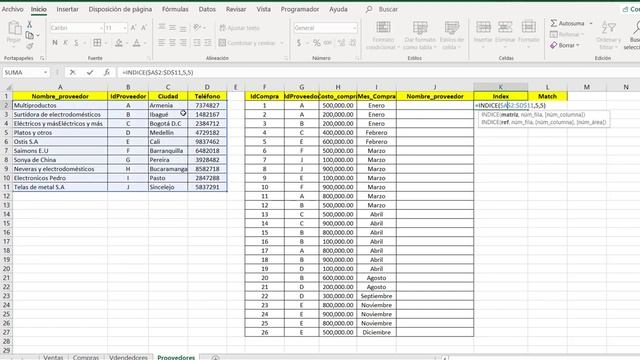This screenshot has height=360, width=640.
Task: Select cell with Multiproductos
Action: coord(60,105)
